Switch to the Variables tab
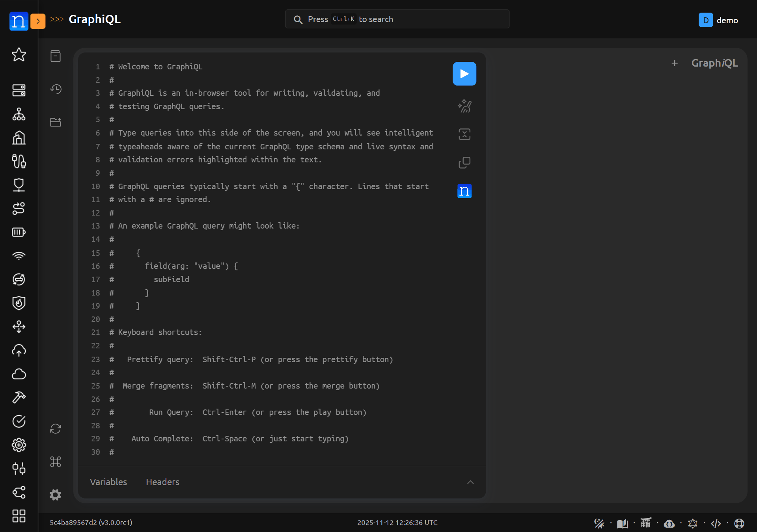Viewport: 757px width, 532px height. click(x=108, y=482)
